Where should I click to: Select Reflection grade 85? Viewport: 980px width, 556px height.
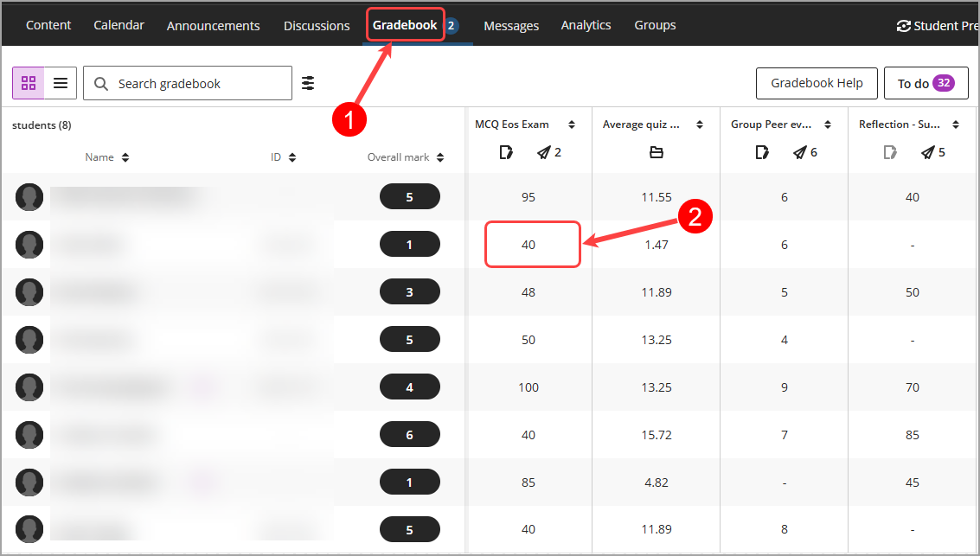coord(913,434)
